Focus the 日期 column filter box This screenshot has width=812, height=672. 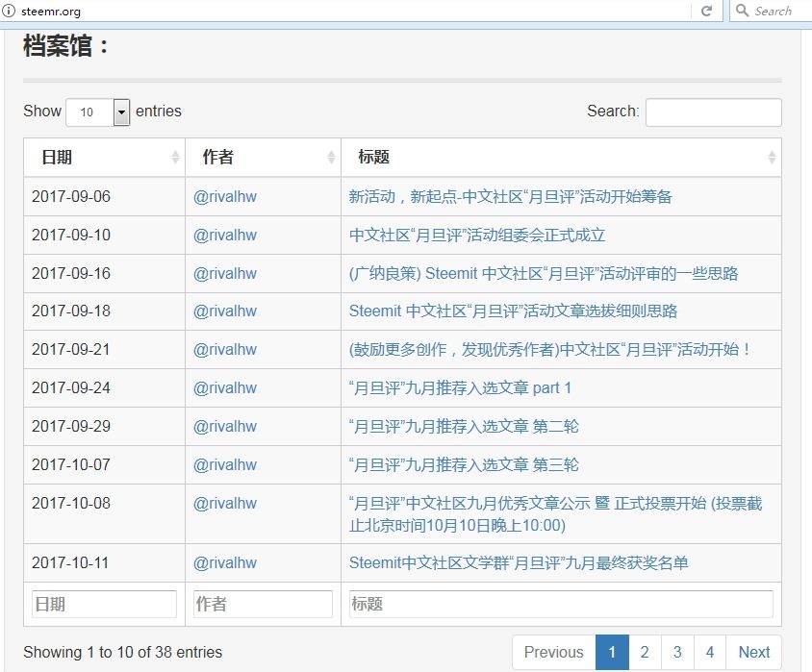click(x=104, y=604)
